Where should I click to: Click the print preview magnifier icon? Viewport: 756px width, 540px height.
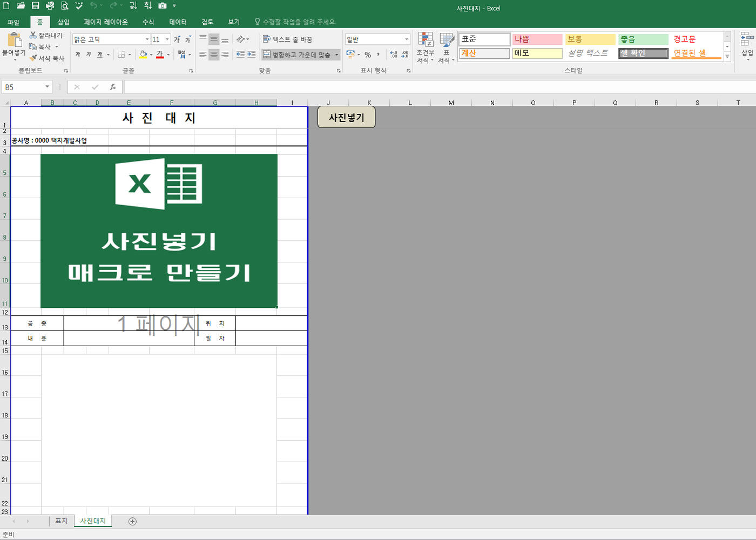pos(64,5)
